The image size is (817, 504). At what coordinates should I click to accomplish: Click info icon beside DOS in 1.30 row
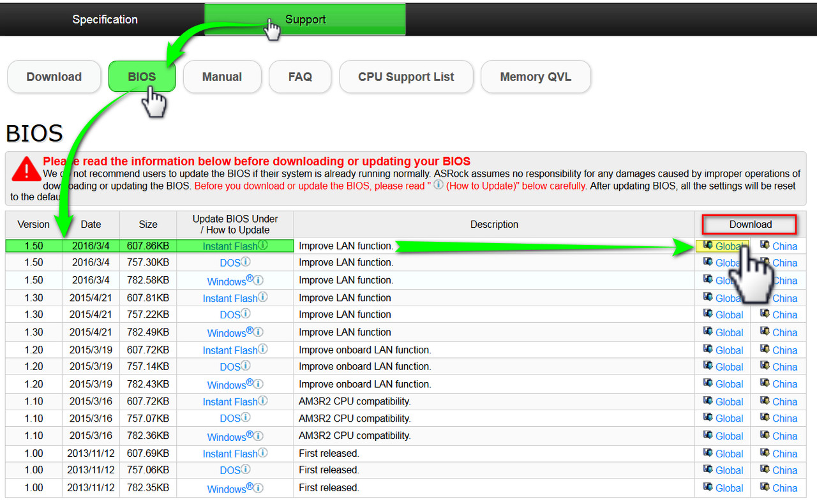click(x=246, y=314)
